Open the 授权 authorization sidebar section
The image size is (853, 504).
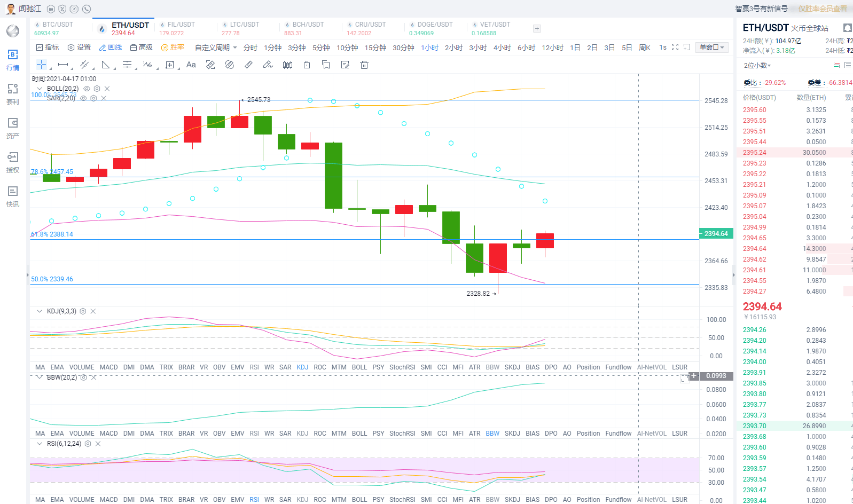coord(13,162)
